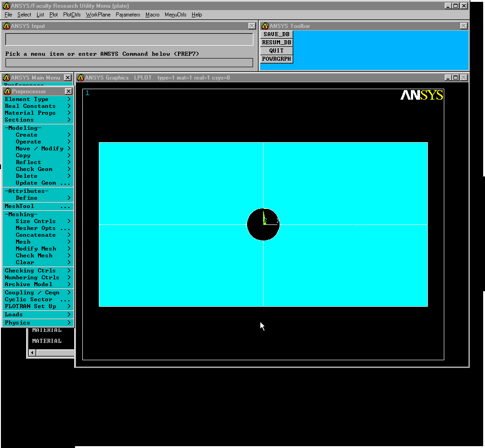Expand Size Cntrls under Meshing
This screenshot has height=448, width=485.
click(x=38, y=221)
